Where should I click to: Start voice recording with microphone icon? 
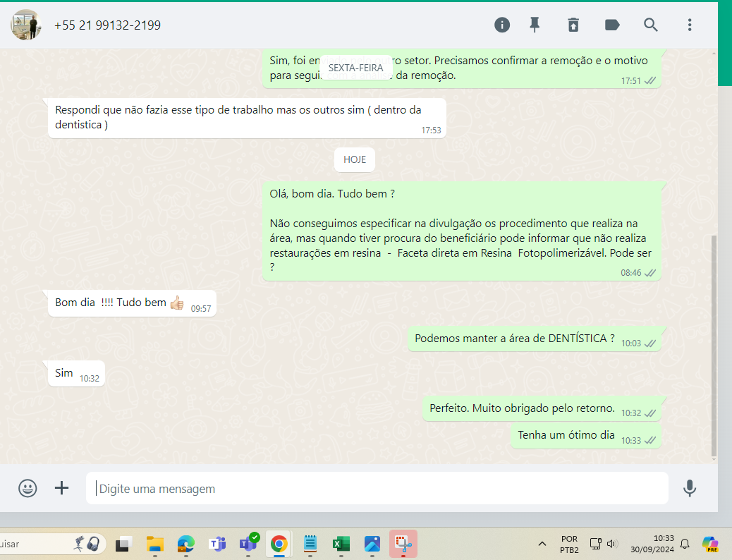[689, 488]
